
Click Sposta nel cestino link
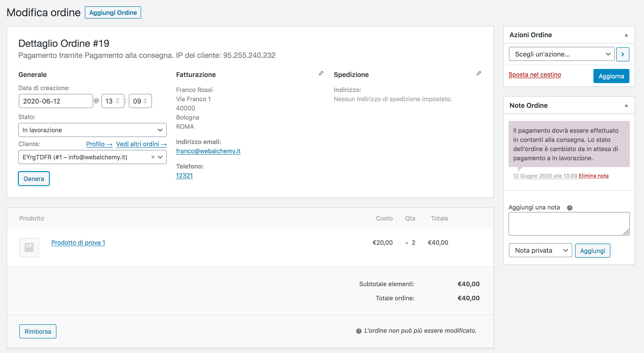534,75
